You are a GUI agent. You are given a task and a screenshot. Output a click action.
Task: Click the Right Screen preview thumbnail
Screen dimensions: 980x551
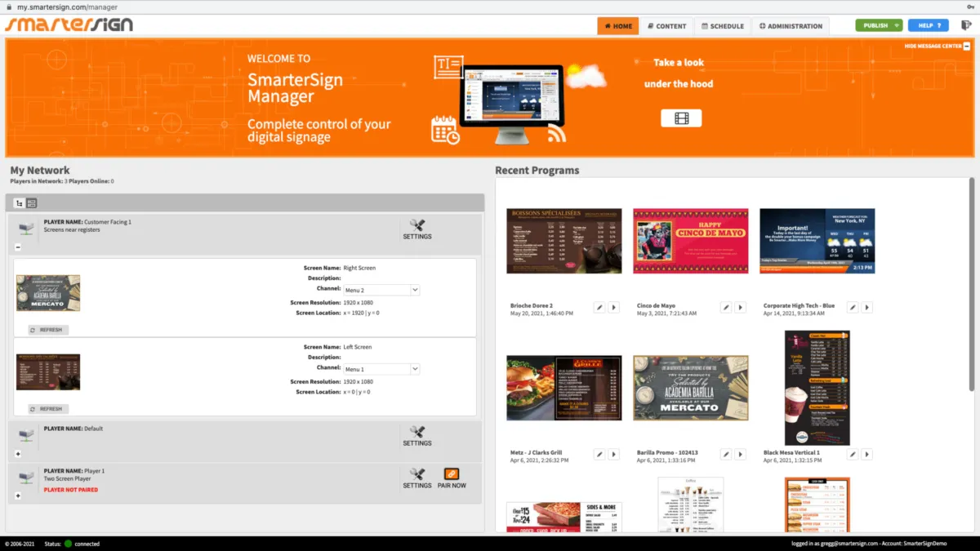pyautogui.click(x=48, y=293)
